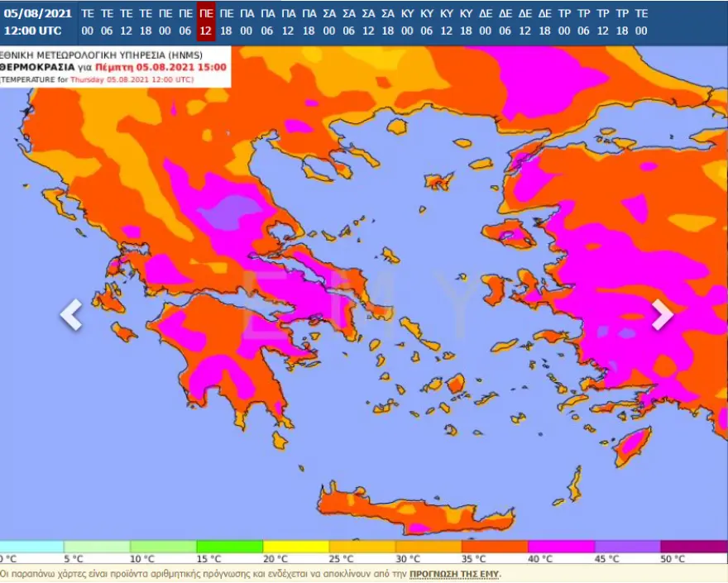Open the ΚΥ 12 forecast map

coord(447,22)
